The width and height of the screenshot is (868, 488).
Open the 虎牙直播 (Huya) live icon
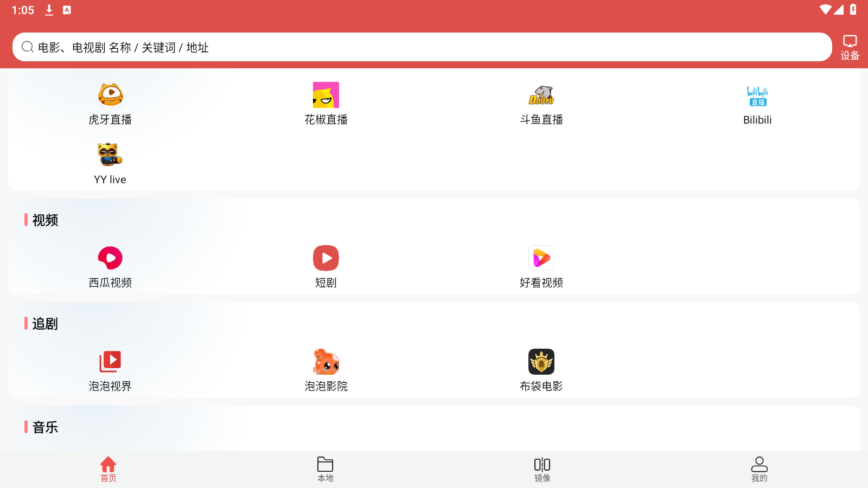point(110,96)
